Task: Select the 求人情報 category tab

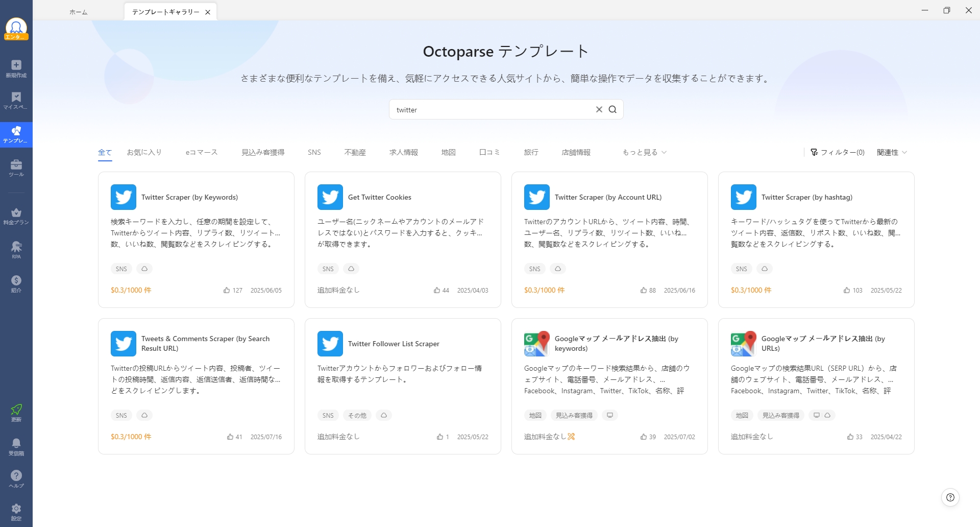Action: pos(404,152)
